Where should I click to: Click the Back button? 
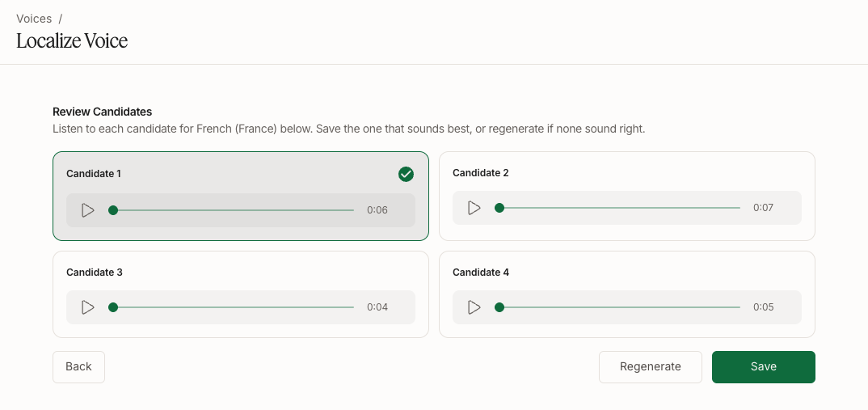(x=78, y=367)
